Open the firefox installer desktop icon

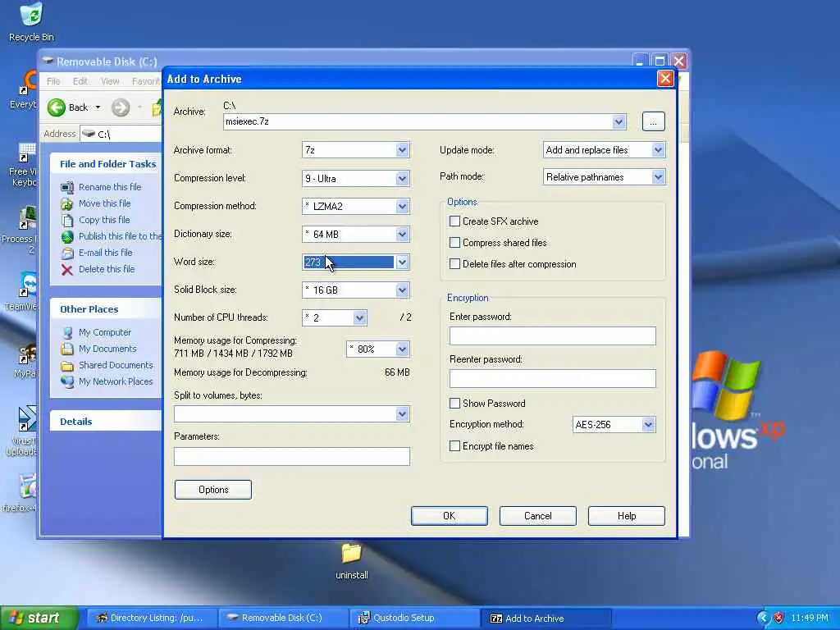(28, 486)
